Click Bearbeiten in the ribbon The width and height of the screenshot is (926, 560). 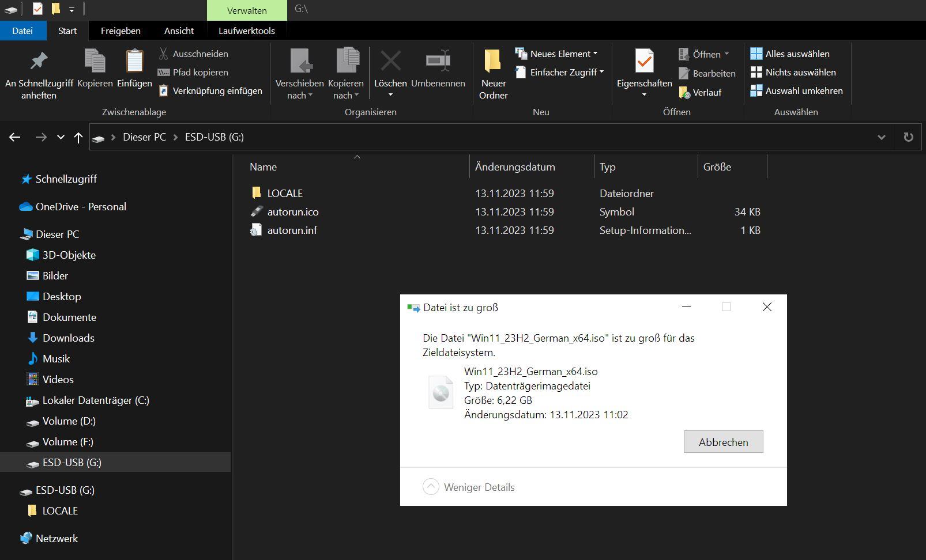[x=707, y=73]
